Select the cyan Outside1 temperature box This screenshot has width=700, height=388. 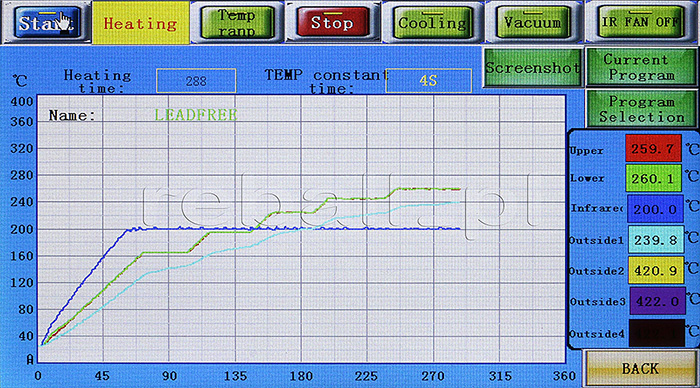656,240
